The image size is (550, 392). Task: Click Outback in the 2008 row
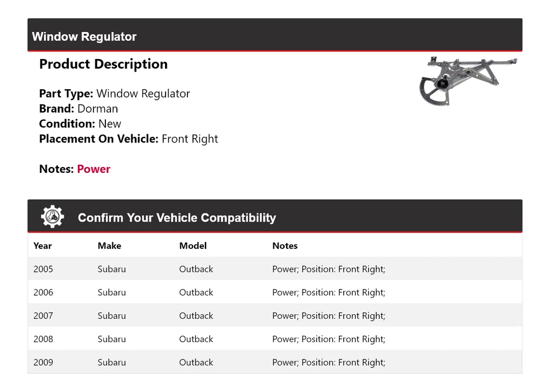pos(196,339)
